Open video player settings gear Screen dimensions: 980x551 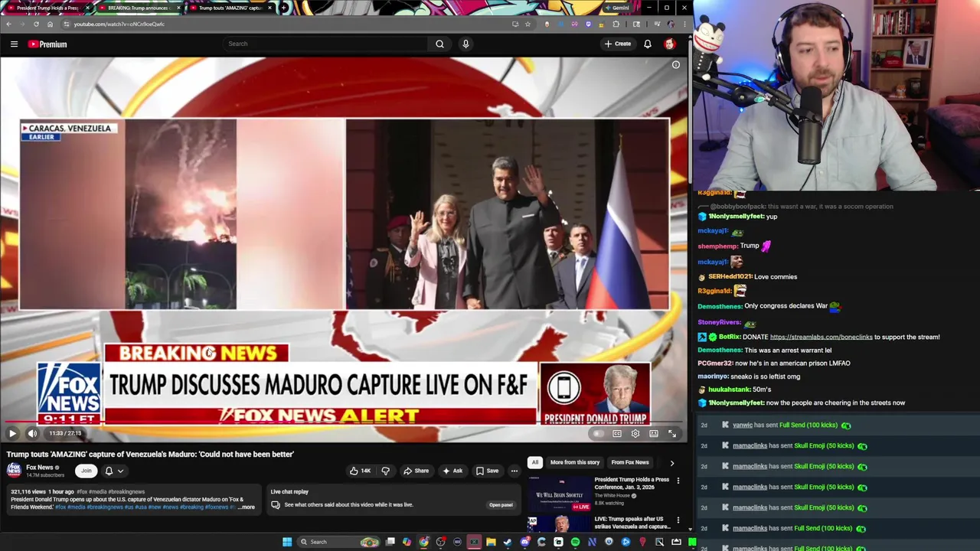coord(635,434)
